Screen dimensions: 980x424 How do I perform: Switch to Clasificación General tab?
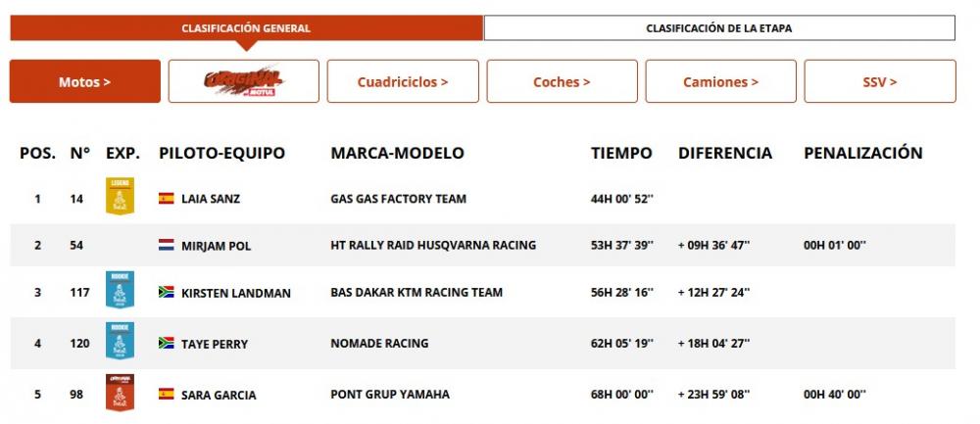[x=246, y=28]
